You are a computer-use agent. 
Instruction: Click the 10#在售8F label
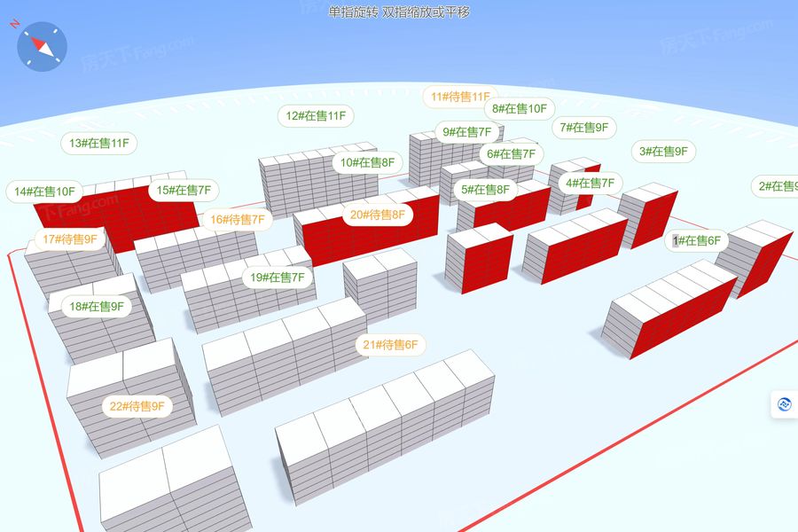point(367,162)
